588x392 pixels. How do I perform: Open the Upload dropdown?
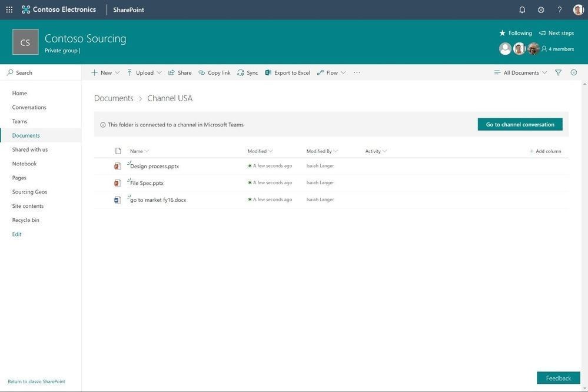click(144, 73)
